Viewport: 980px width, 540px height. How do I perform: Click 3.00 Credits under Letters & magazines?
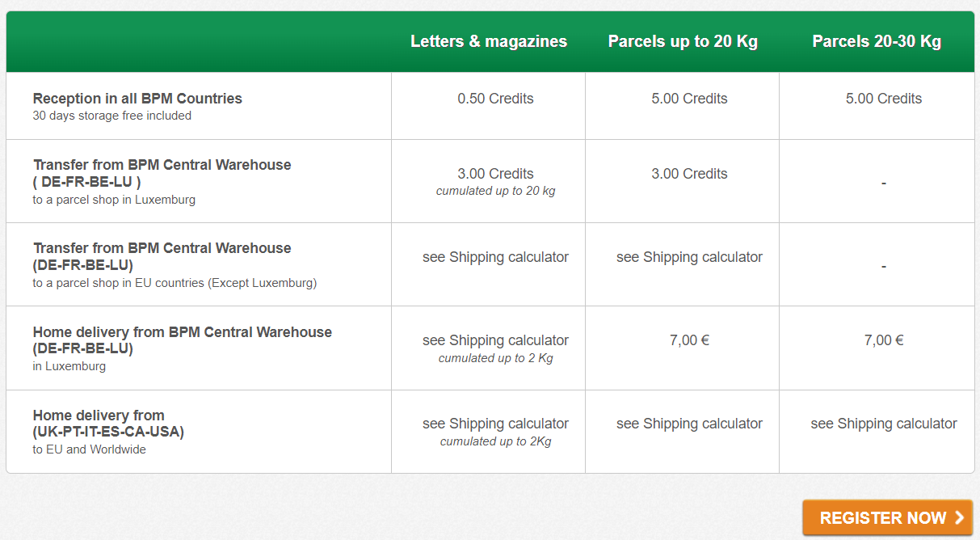(x=495, y=174)
